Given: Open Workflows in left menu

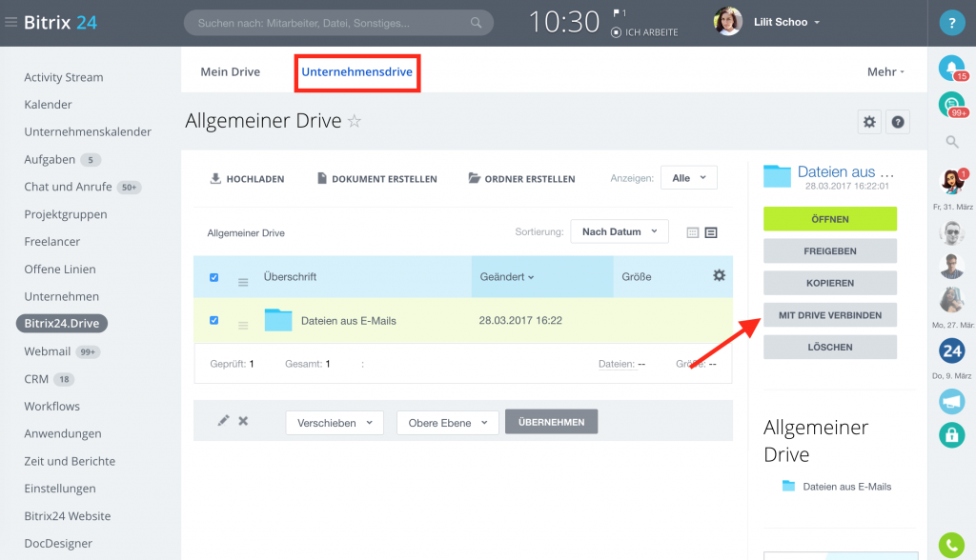Looking at the screenshot, I should pos(51,407).
